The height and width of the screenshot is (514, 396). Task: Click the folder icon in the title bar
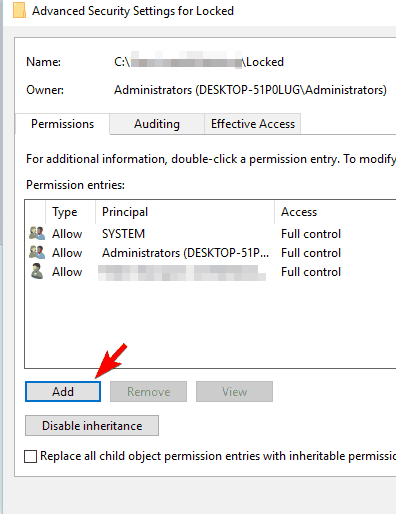pos(19,11)
